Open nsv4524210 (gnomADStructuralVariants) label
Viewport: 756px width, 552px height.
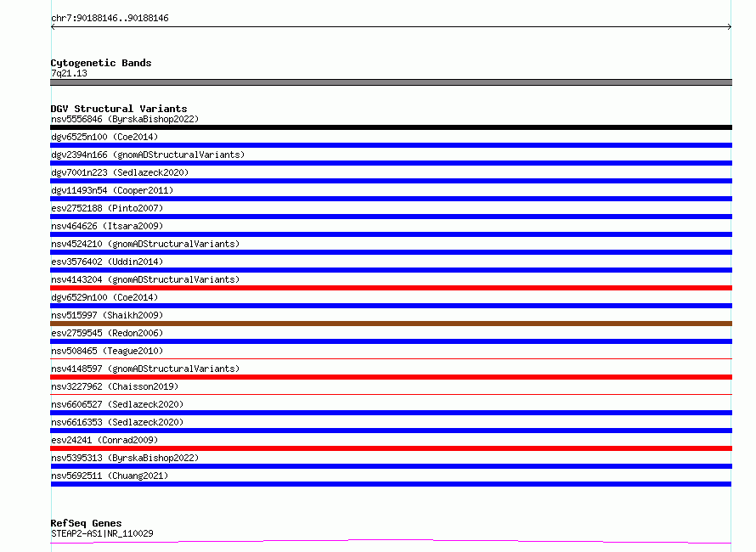145,244
